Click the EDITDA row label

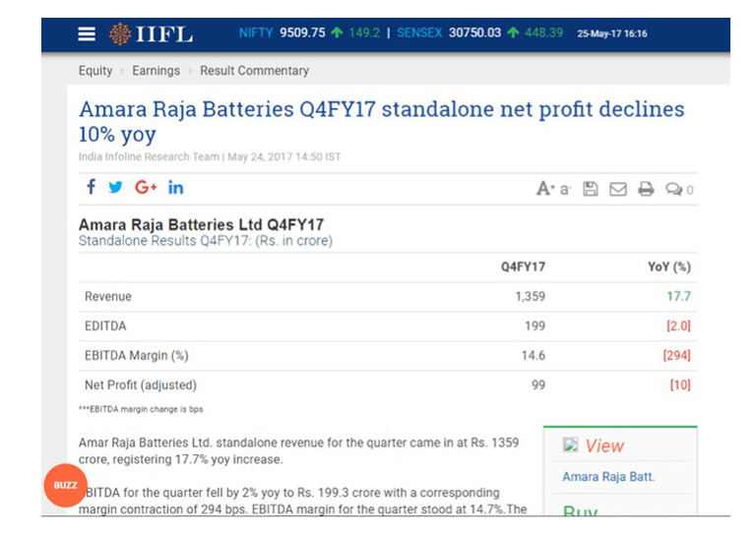click(105, 327)
